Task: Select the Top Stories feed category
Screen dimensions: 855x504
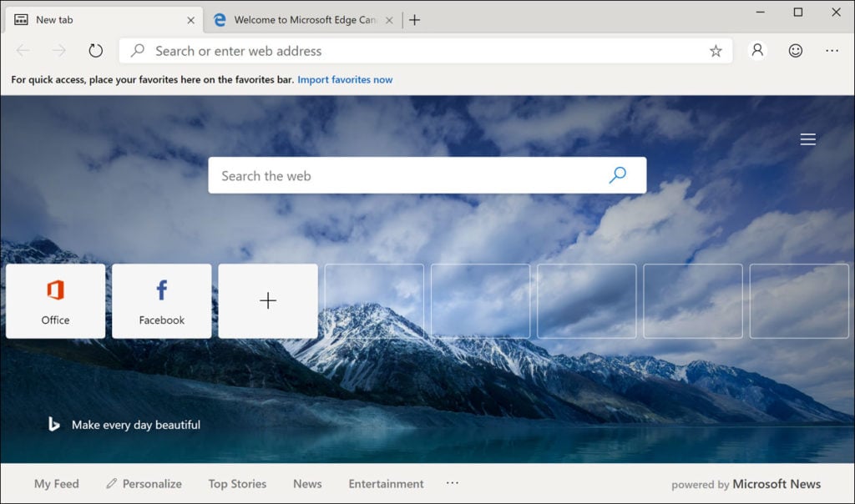Action: [x=237, y=483]
